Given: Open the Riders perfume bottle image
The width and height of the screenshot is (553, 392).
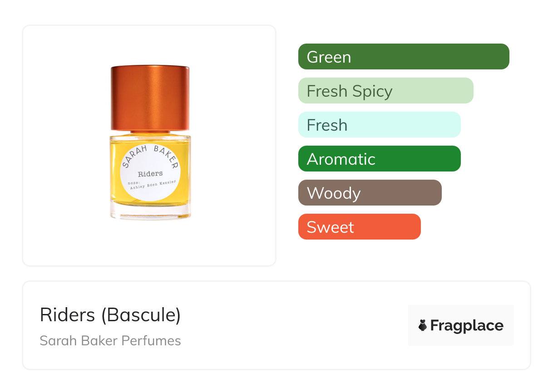Looking at the screenshot, I should pyautogui.click(x=150, y=143).
